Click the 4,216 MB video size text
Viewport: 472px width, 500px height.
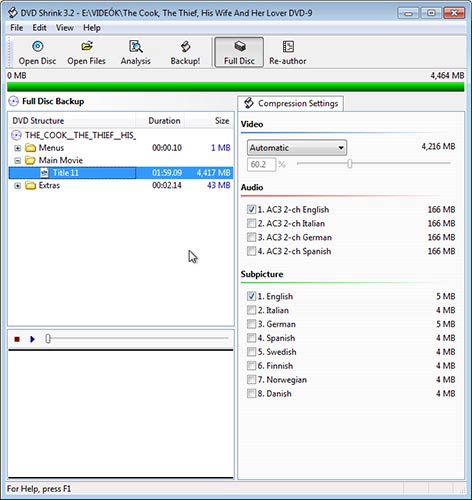pos(438,146)
